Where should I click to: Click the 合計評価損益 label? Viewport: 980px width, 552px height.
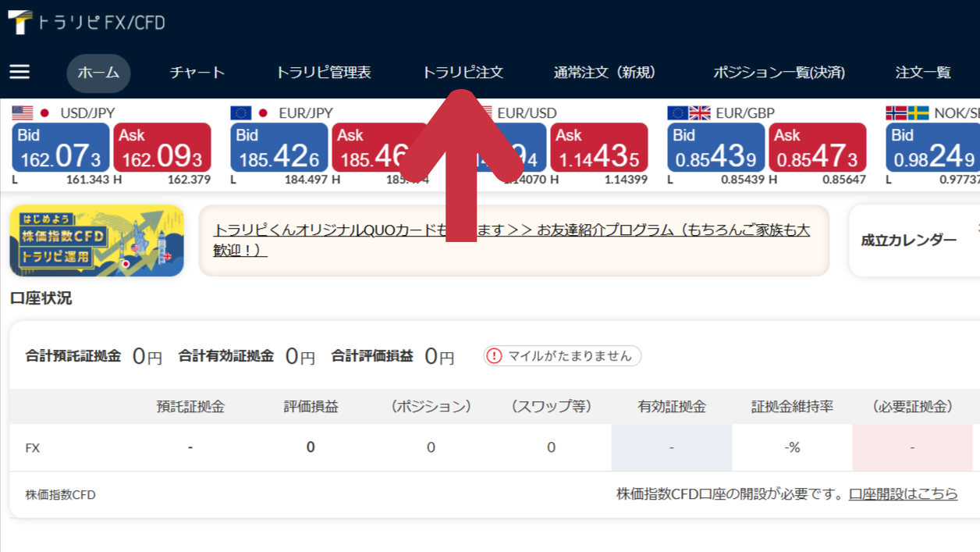click(372, 356)
